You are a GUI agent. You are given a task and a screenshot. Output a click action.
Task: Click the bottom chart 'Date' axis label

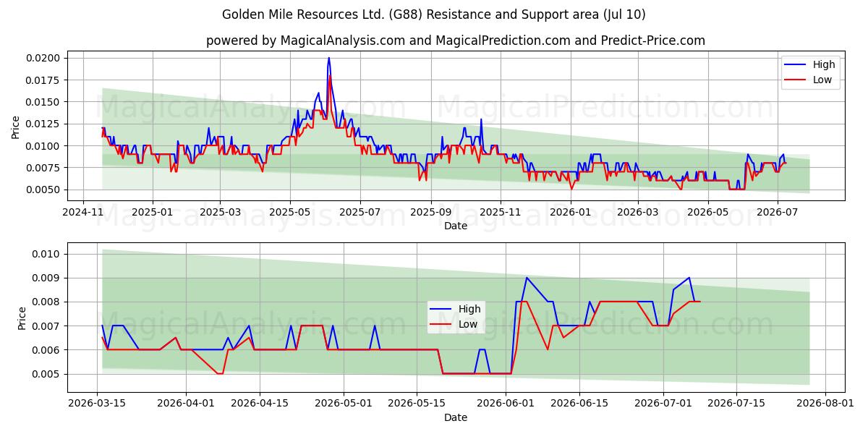pyautogui.click(x=456, y=417)
